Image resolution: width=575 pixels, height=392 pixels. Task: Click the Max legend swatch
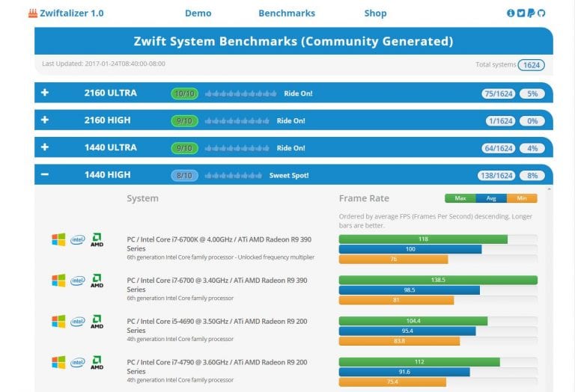pyautogui.click(x=460, y=198)
